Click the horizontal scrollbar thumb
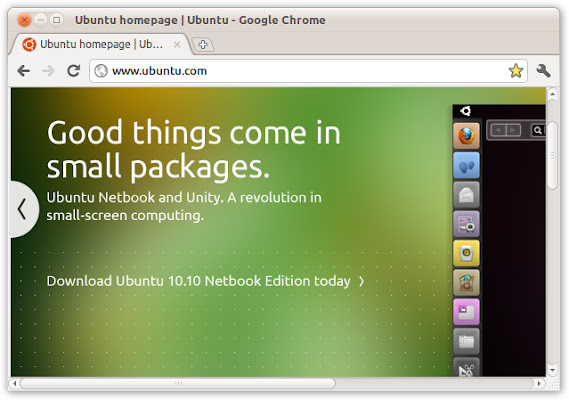569x400 pixels. coord(177,383)
